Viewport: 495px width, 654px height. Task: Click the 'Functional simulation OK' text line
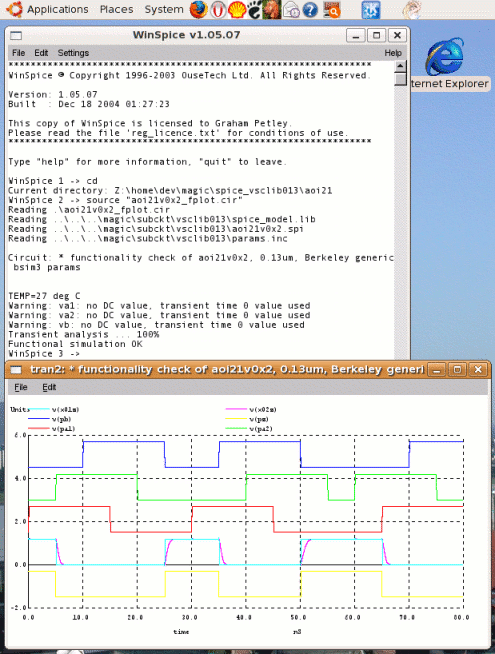(75, 344)
